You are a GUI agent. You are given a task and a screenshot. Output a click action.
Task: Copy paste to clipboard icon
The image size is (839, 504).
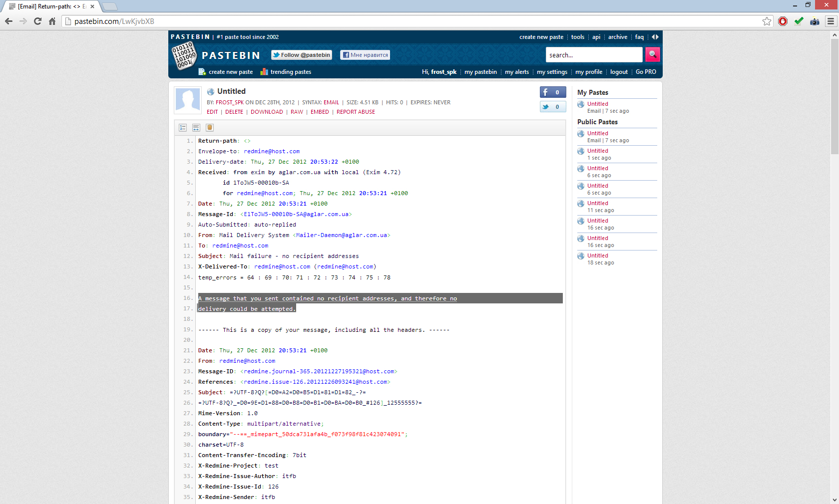point(210,128)
